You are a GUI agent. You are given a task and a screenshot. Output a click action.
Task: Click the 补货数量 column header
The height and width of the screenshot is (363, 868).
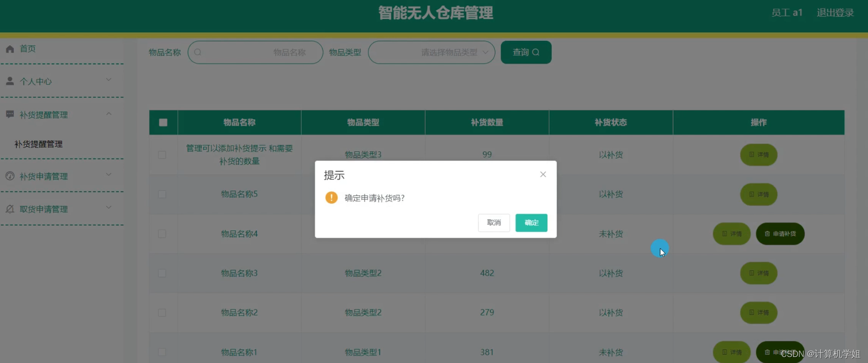(x=487, y=123)
